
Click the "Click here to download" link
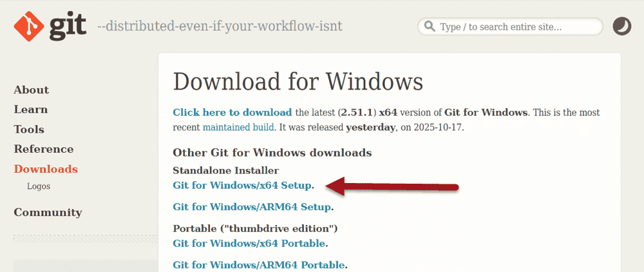click(x=232, y=112)
